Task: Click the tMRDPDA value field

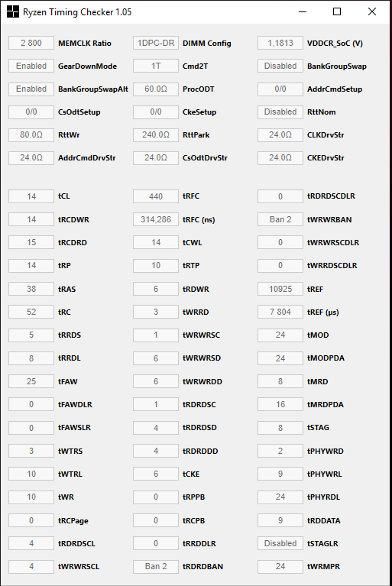Action: pos(280,404)
